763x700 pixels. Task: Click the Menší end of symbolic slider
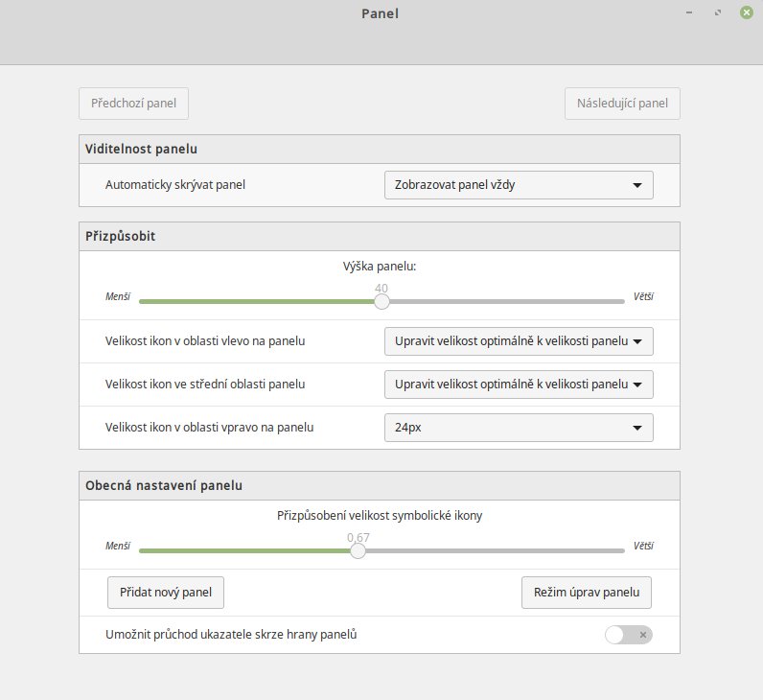(118, 546)
